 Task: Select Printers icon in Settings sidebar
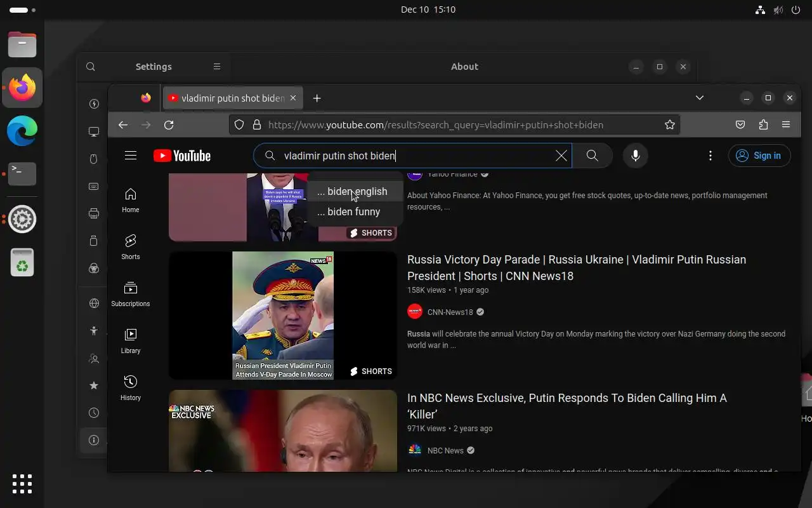(94, 213)
